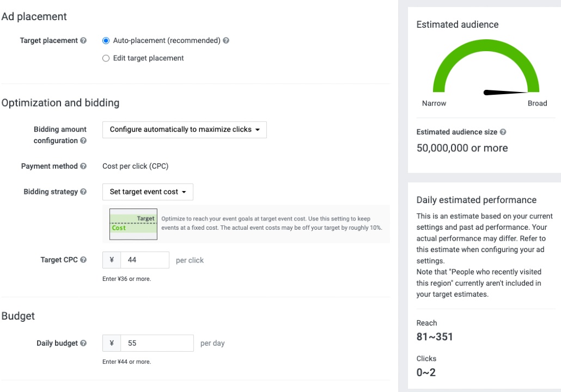
Task: Click the '50,000,000 or more' audience value
Action: tap(462, 148)
